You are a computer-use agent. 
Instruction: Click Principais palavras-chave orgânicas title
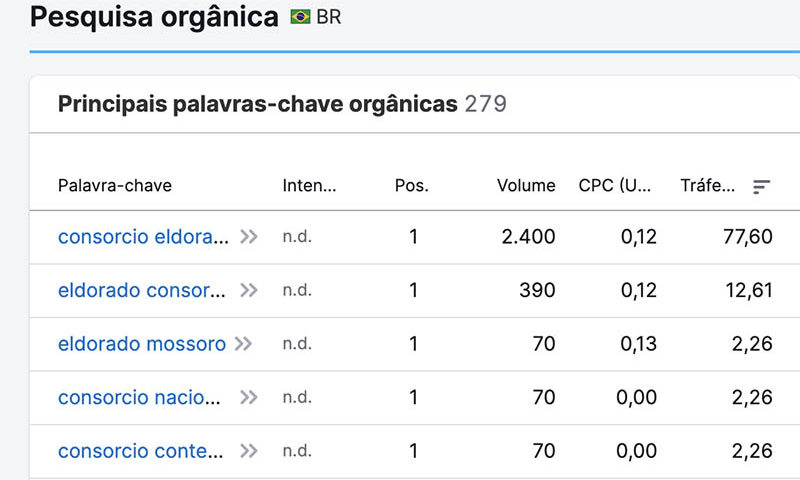[x=258, y=104]
